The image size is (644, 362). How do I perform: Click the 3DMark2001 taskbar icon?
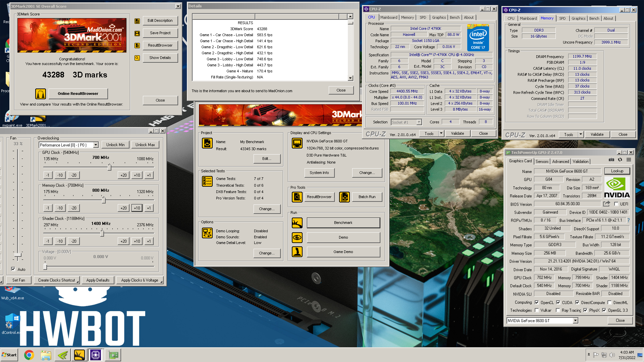(79, 355)
